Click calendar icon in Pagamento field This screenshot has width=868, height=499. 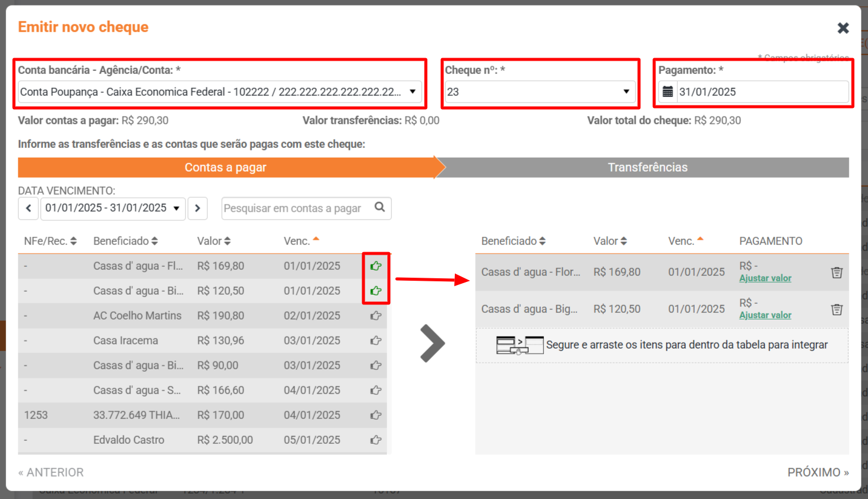[668, 92]
